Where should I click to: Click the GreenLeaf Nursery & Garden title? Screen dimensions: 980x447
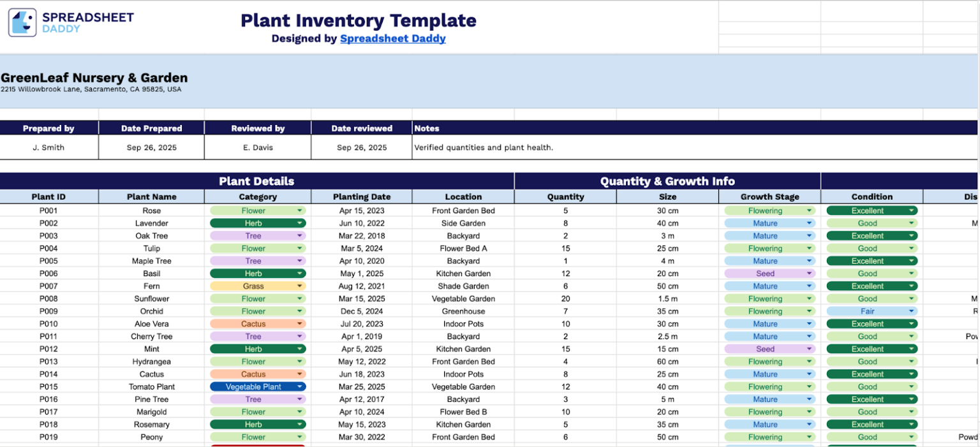click(93, 77)
